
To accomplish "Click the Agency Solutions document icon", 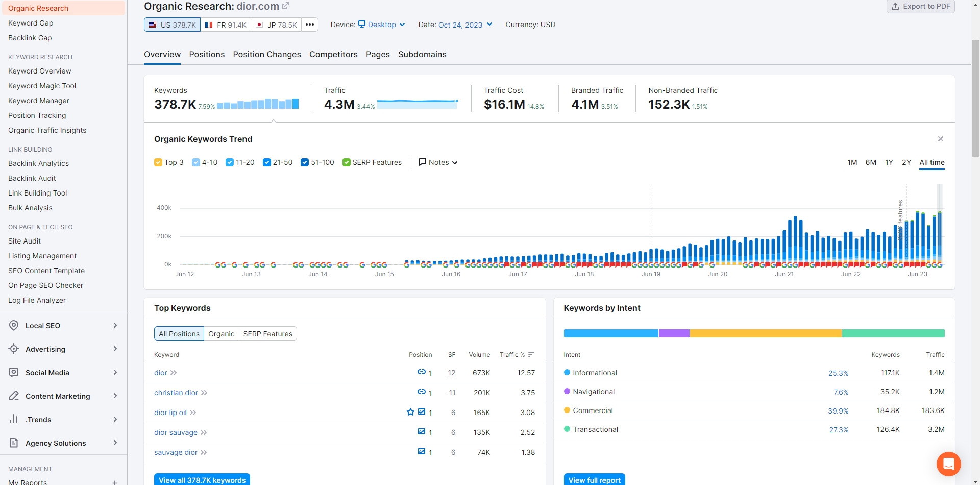I will pyautogui.click(x=14, y=443).
